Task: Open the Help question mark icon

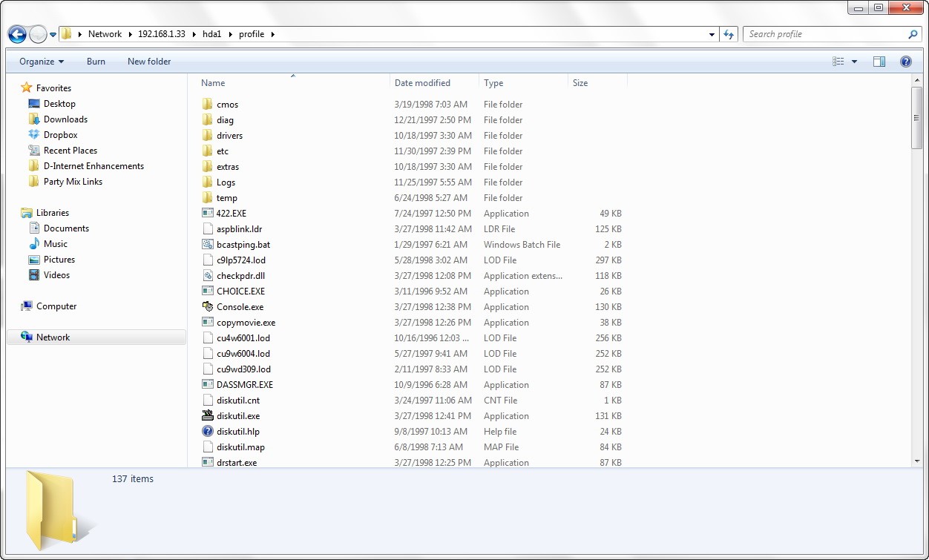Action: click(x=905, y=62)
